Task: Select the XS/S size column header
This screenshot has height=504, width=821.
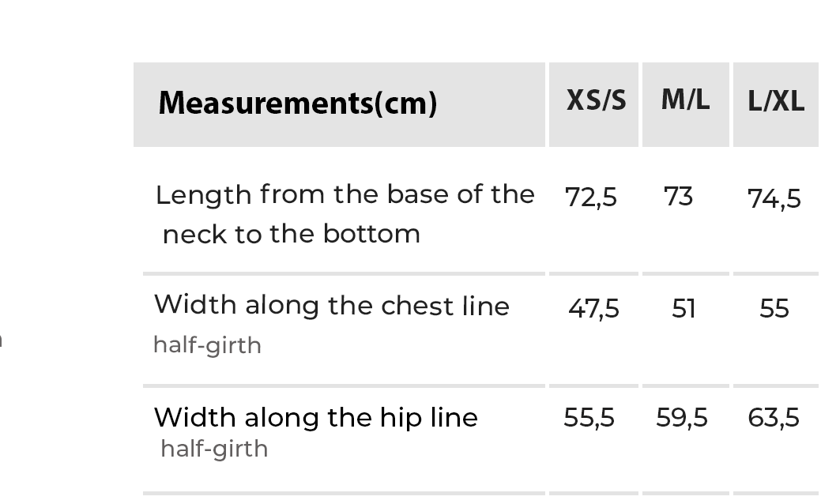Action: (596, 101)
